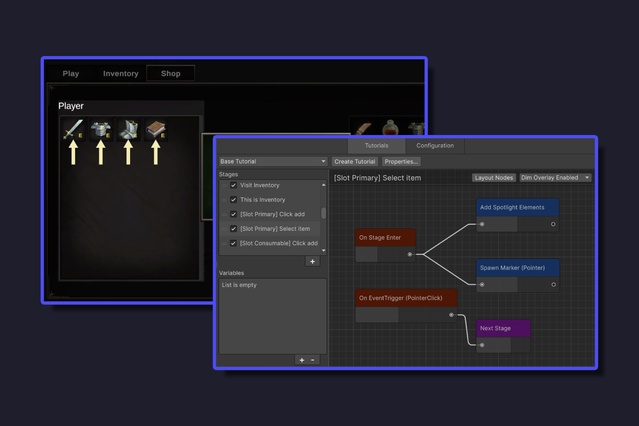Toggle the This is Inventory stage checkbox
This screenshot has width=639, height=426.
point(234,200)
